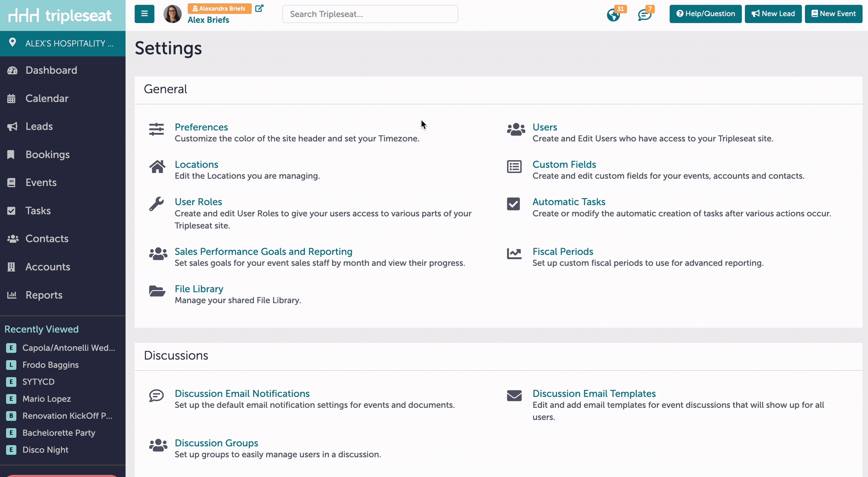Click the Users group icon

click(x=516, y=129)
